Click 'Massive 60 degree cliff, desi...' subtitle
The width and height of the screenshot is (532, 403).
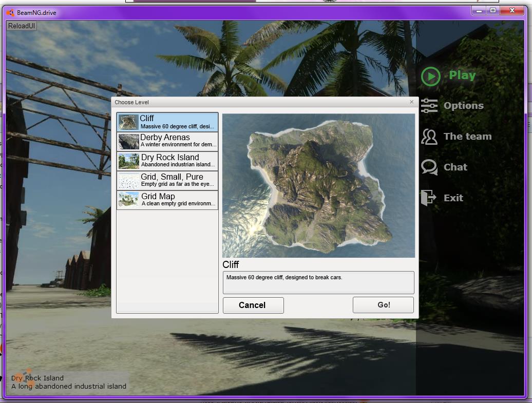pos(177,126)
